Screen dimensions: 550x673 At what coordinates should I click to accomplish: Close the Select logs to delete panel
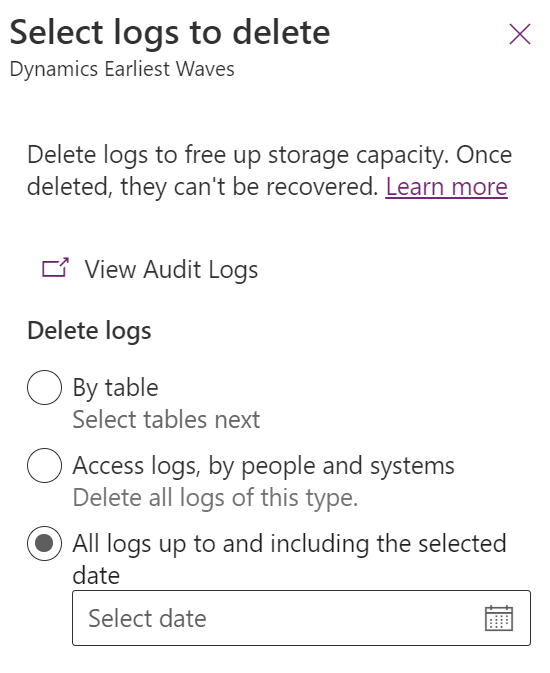520,34
